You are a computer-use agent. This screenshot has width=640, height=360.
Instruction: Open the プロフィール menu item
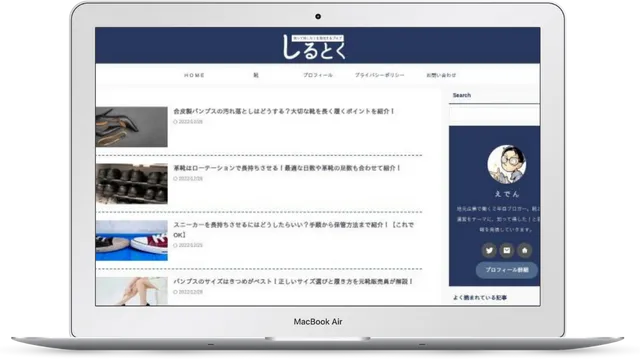(318, 75)
